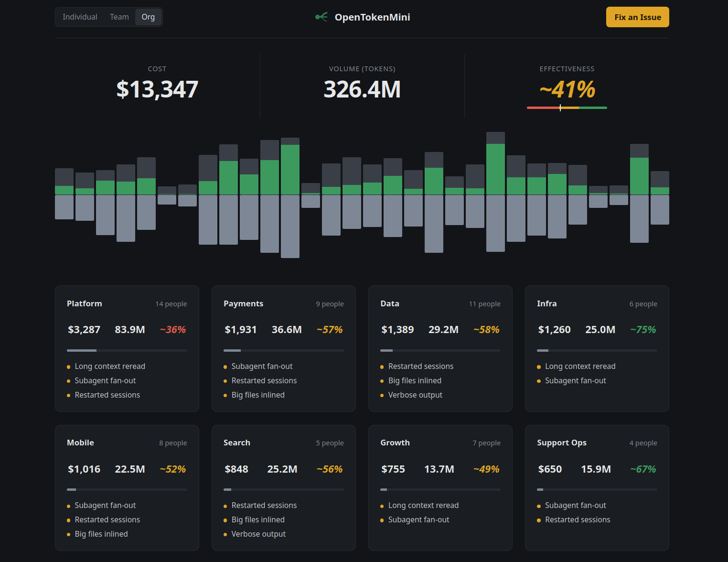Click Mobile's 22.5M token figure
This screenshot has height=562, width=728.
(x=130, y=469)
